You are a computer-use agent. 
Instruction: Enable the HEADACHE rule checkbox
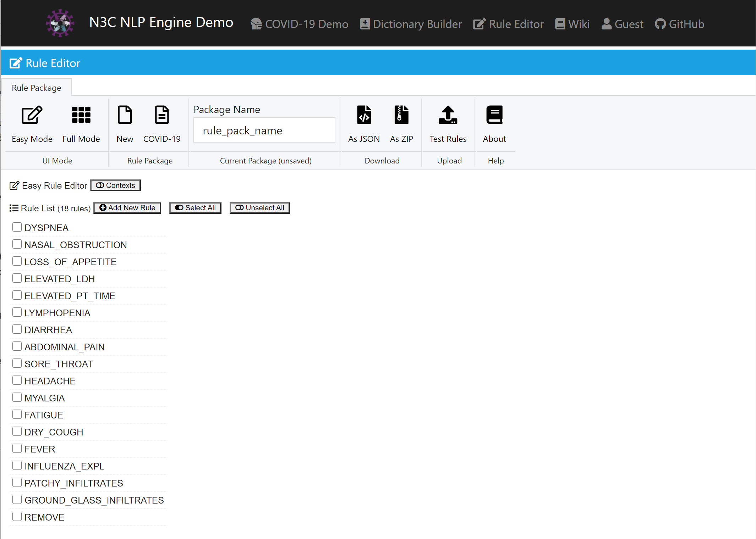pyautogui.click(x=17, y=380)
